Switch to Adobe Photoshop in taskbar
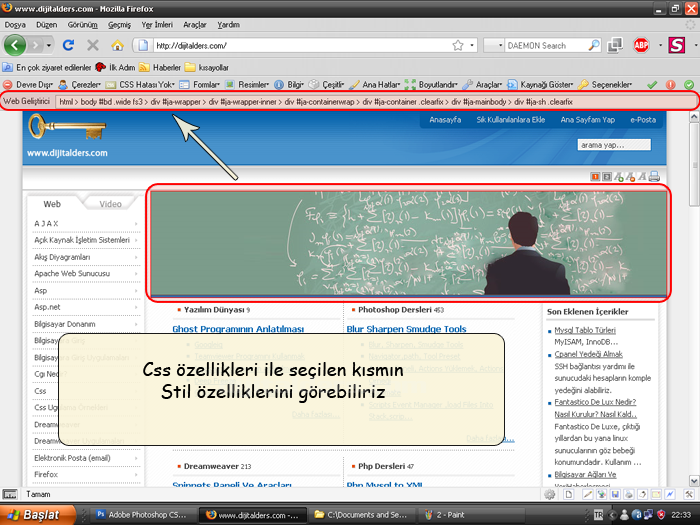700x525 pixels. 140,515
